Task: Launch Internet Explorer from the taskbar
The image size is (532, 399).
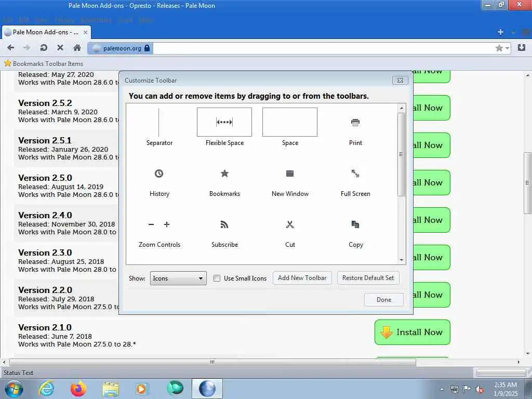Action: [x=46, y=389]
